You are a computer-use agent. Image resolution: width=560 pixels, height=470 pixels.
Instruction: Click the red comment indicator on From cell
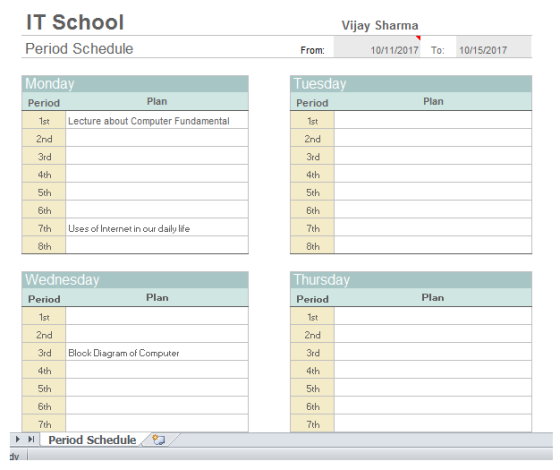[418, 38]
